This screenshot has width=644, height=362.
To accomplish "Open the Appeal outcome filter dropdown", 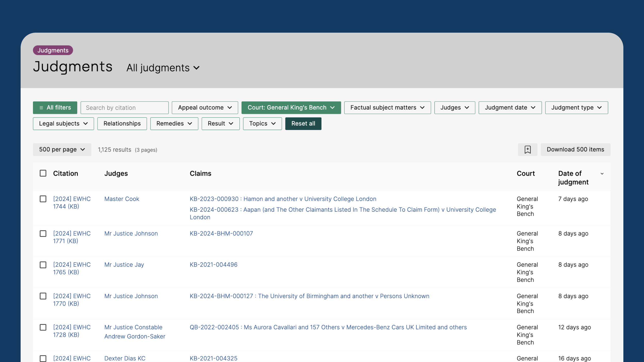I will click(x=205, y=108).
